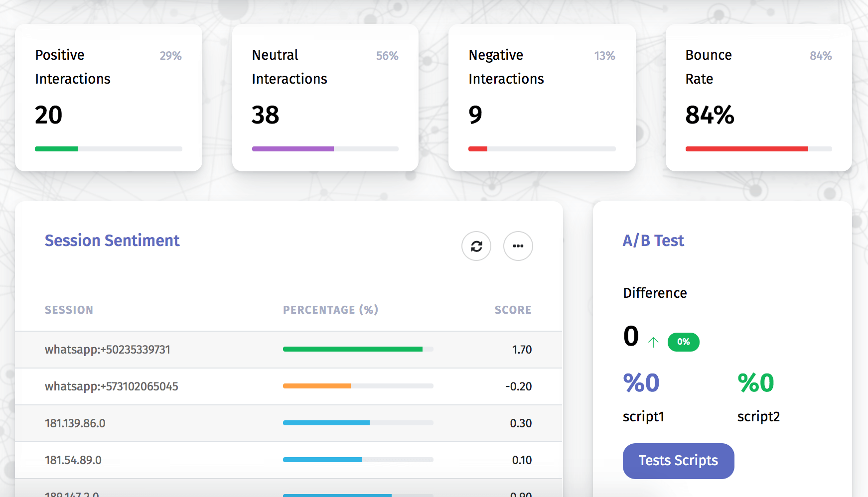Click the script2 label

758,416
